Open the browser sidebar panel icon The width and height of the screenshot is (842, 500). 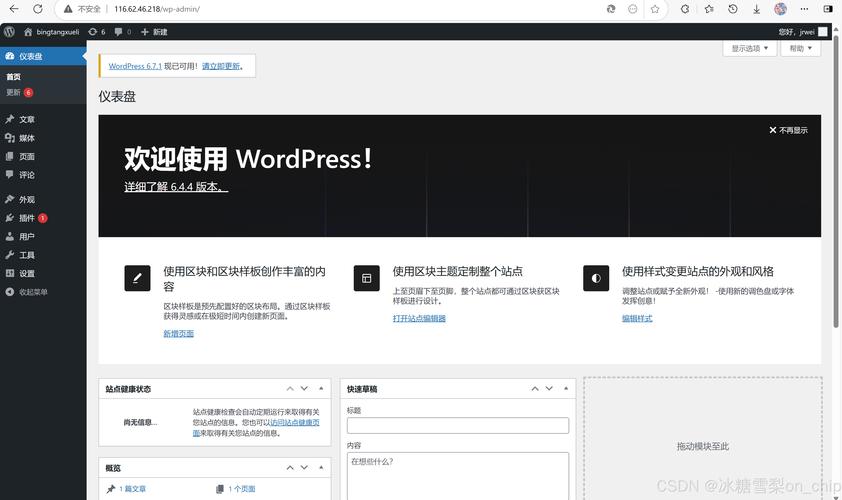click(828, 9)
